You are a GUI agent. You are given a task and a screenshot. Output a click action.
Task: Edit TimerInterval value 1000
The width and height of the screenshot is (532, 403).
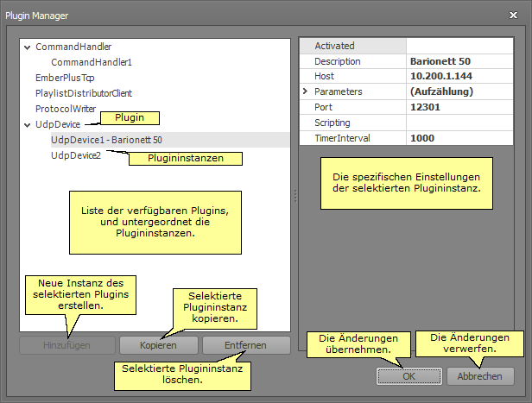(459, 138)
